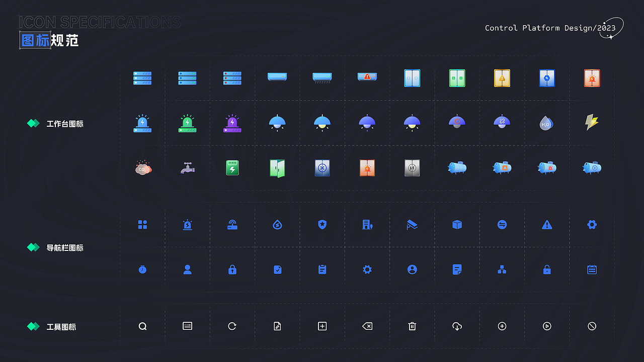
Task: Select the lamp icon with broken link symbol
Action: [x=502, y=122]
